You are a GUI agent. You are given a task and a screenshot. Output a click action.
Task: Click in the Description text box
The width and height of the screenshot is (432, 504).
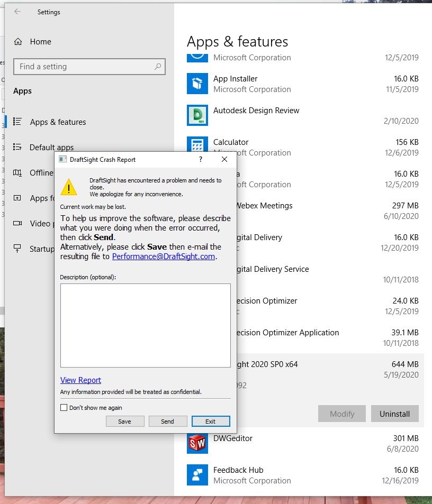[x=146, y=325]
